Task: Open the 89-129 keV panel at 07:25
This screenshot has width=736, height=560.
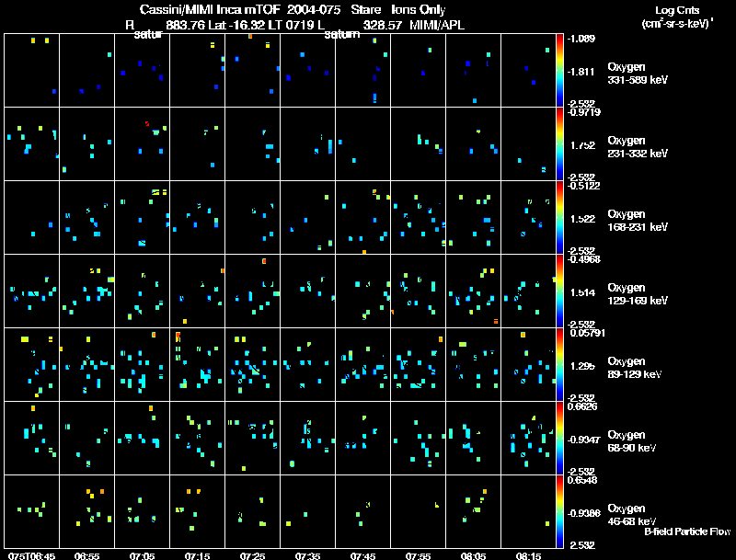Action: pyautogui.click(x=252, y=364)
